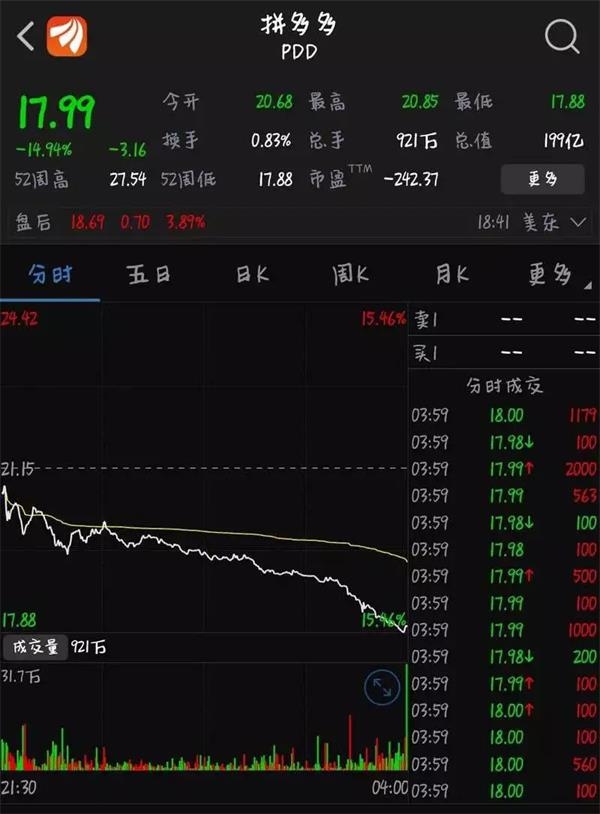Switch to the 五日 tab

[x=149, y=274]
